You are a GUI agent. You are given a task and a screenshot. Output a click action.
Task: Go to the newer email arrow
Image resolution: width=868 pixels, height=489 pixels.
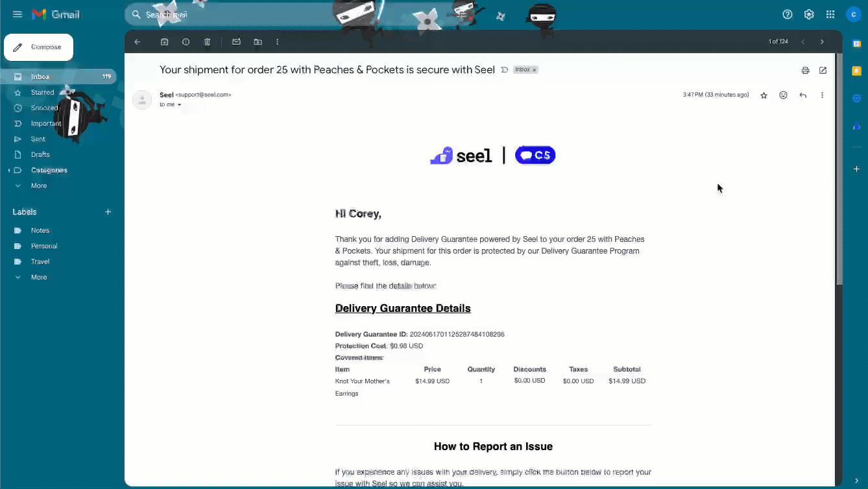pos(803,42)
